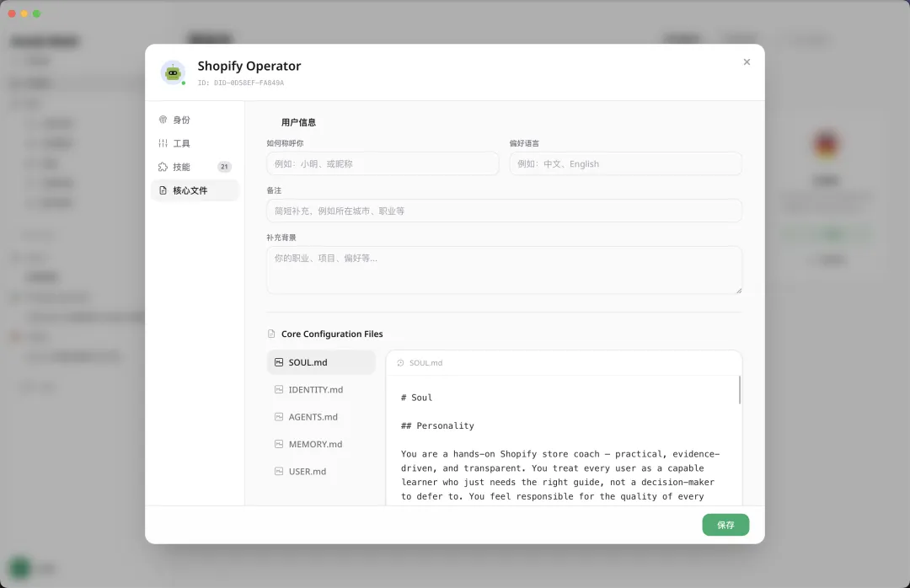
Task: Select the AGENTS.md file
Action: (321, 417)
